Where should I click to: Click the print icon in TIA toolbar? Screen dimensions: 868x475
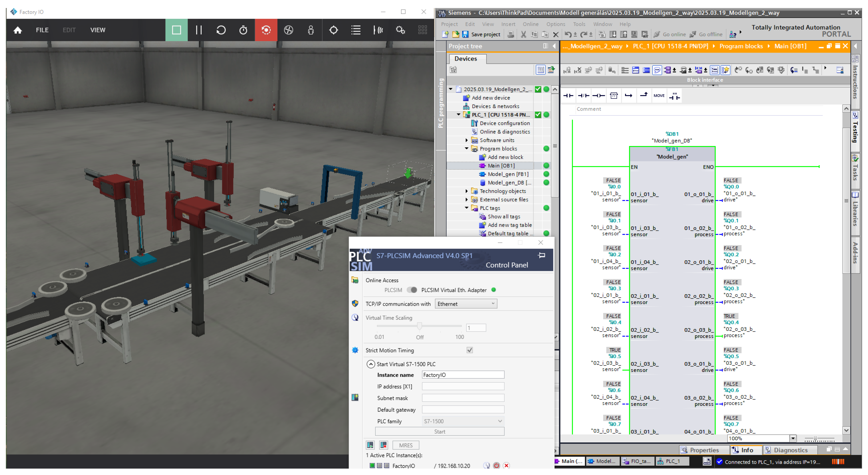point(511,34)
